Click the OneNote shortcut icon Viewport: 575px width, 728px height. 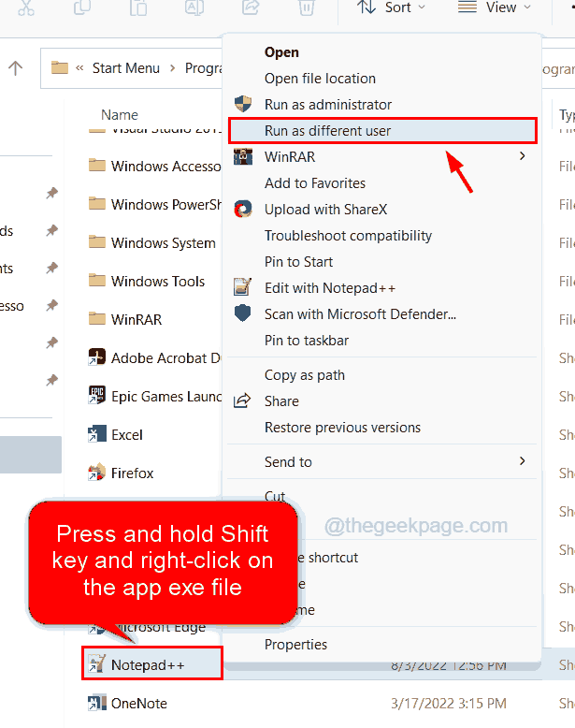pos(96,703)
